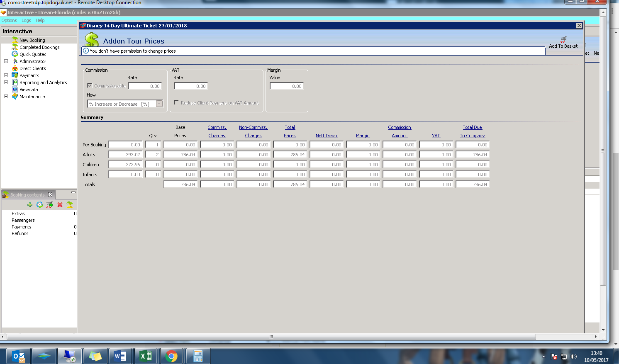Open Sticky Notes from the taskbar
619x364 pixels.
(95, 356)
